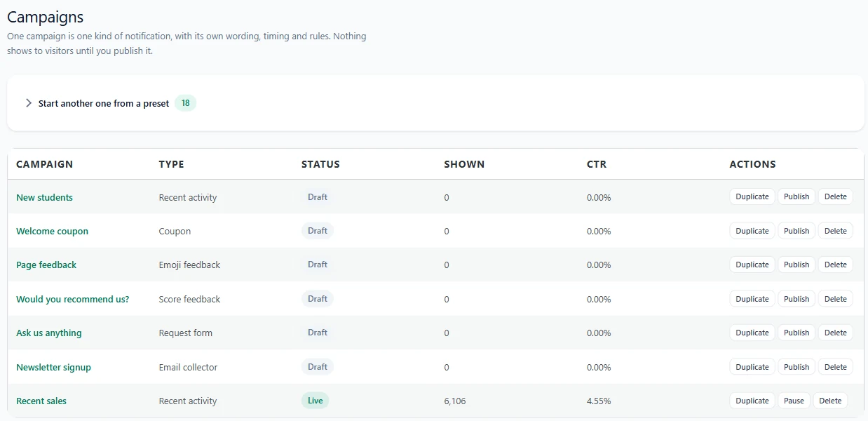Screen dimensions: 868x421
Task: Click the Campaigns page heading
Action: coord(45,18)
